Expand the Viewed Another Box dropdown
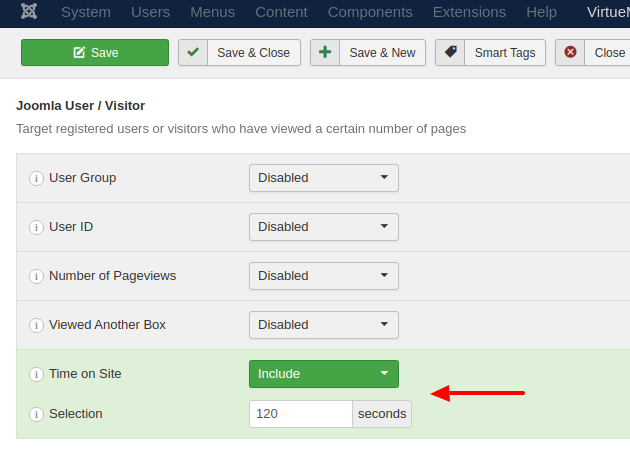The image size is (630, 457). pyautogui.click(x=323, y=325)
